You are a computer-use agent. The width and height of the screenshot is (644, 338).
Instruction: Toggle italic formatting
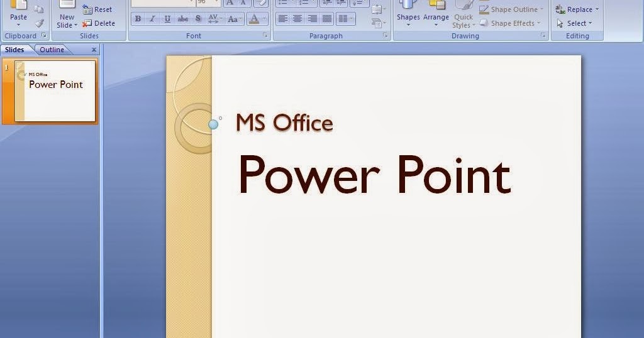pos(152,19)
